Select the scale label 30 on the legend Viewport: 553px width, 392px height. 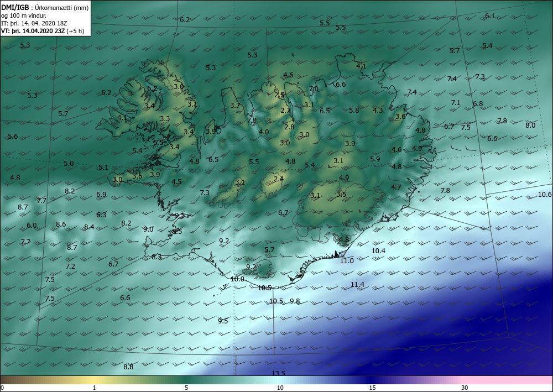[x=465, y=388]
